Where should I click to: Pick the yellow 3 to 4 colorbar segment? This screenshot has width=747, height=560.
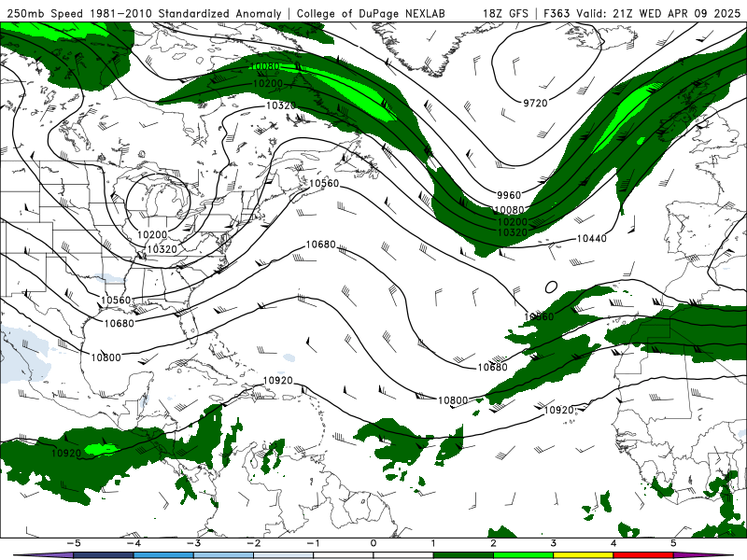click(x=583, y=555)
